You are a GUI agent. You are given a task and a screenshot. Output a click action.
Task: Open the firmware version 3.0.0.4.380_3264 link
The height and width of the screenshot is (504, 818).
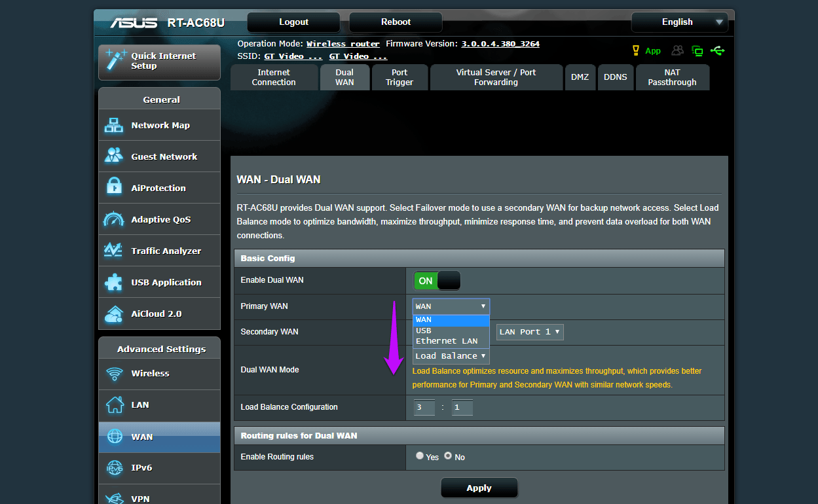click(x=500, y=44)
